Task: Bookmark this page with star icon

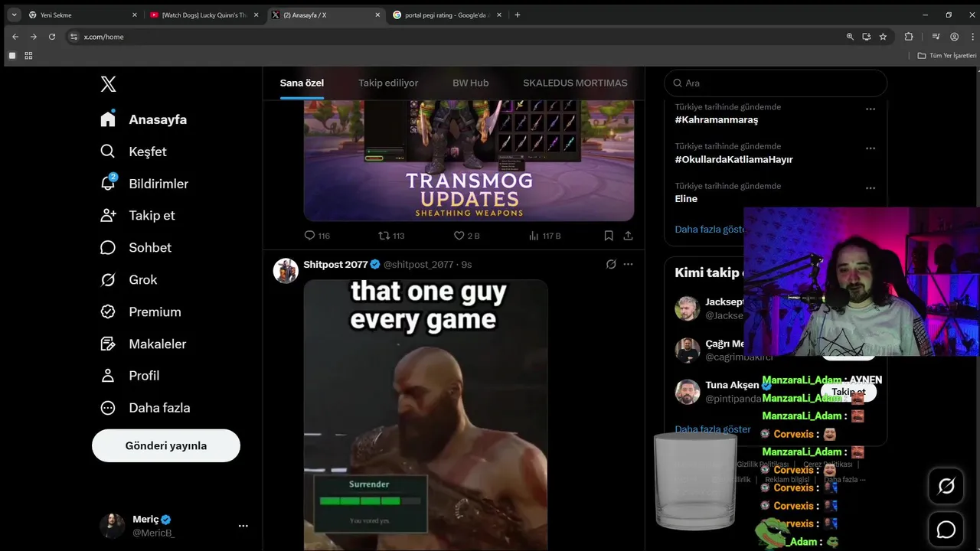Action: click(x=883, y=37)
